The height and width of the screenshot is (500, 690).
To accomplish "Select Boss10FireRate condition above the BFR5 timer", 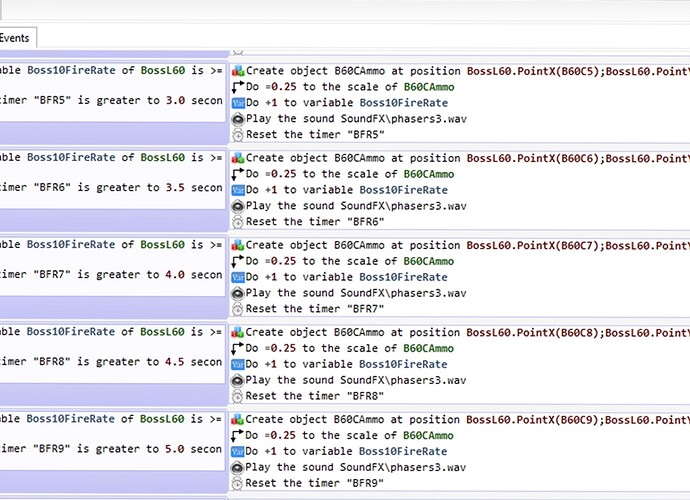I will [112, 70].
